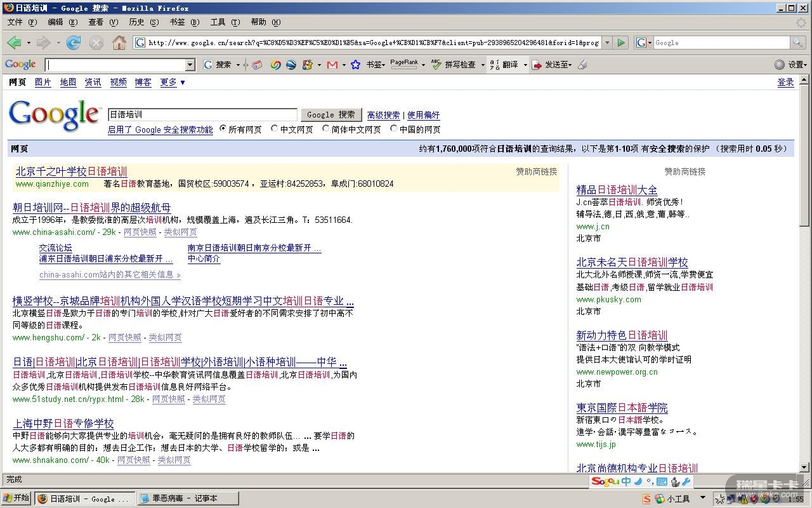Click the green Go arrow beside address bar
Viewport: 812px width, 508px height.
(621, 43)
